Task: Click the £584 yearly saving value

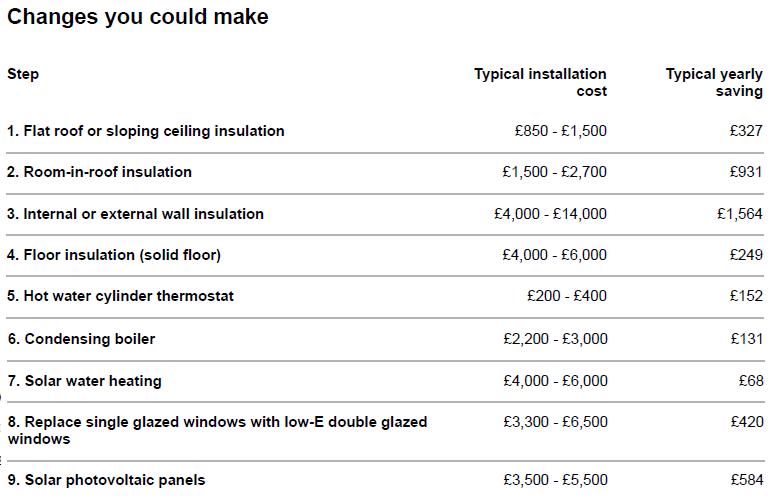Action: (746, 480)
